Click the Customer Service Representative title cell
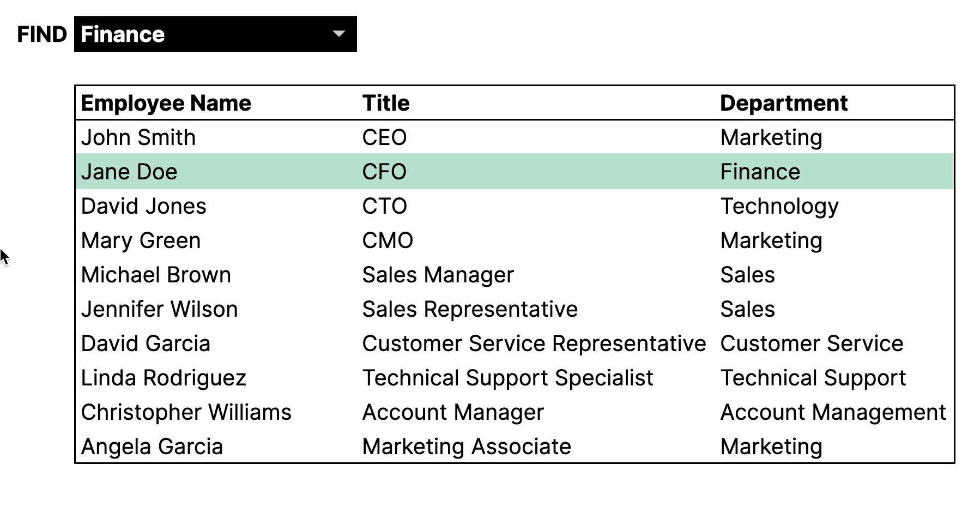The width and height of the screenshot is (980, 507). pyautogui.click(x=534, y=343)
